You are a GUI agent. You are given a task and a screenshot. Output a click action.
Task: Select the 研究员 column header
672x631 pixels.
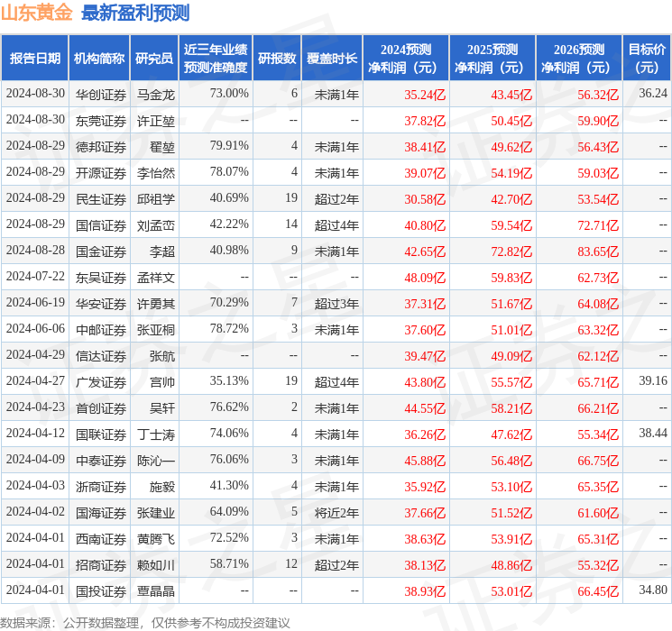pos(154,59)
